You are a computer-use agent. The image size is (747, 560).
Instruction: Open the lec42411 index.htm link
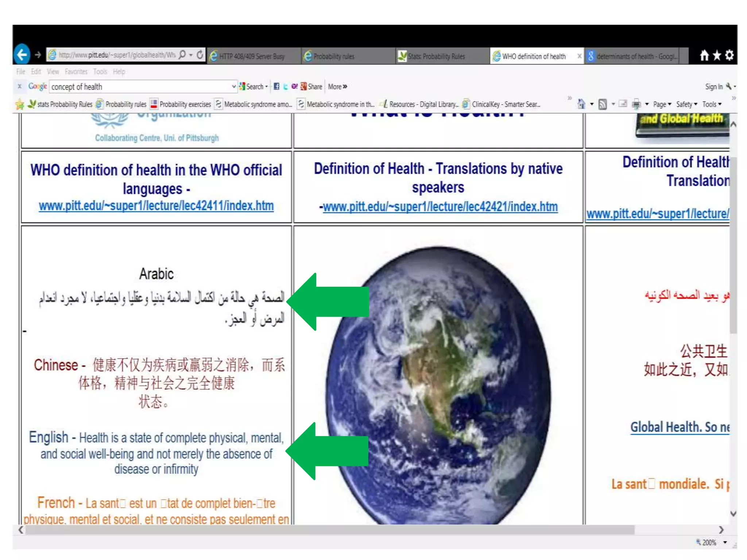tap(156, 206)
